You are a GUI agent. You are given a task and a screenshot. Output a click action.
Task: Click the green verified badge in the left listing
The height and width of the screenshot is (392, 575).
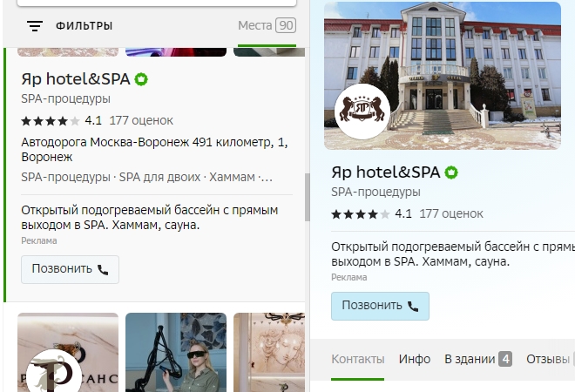pyautogui.click(x=141, y=79)
